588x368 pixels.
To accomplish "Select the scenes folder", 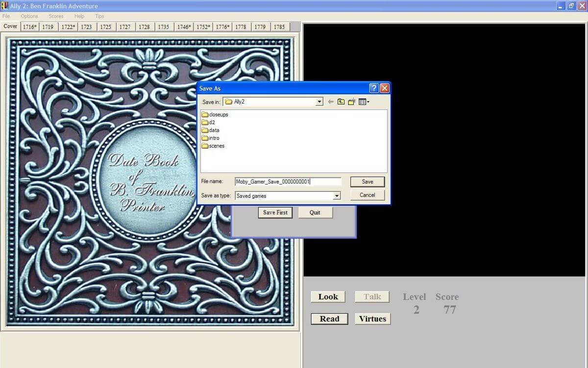I will (213, 146).
